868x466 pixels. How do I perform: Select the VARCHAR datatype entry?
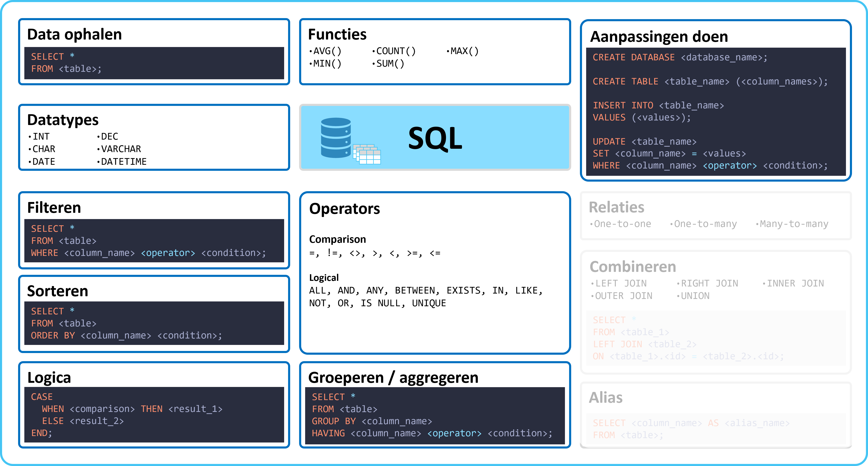pyautogui.click(x=119, y=149)
